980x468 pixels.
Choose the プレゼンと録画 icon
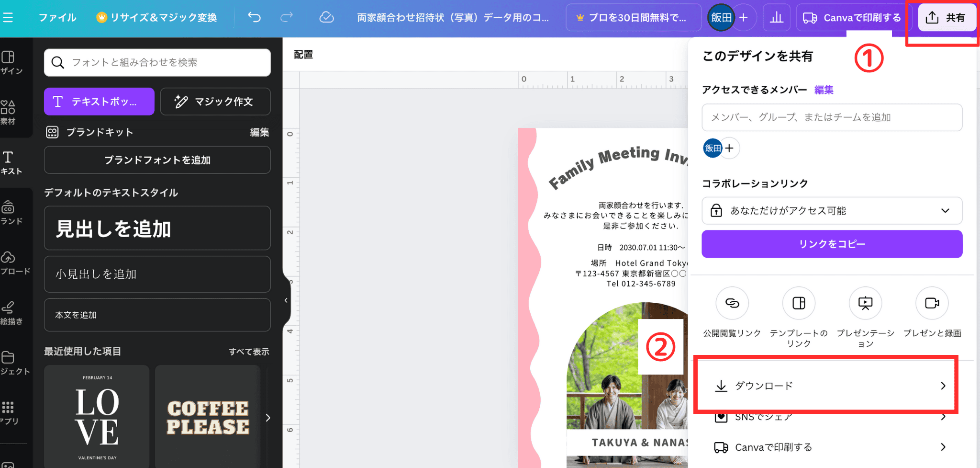coord(932,303)
